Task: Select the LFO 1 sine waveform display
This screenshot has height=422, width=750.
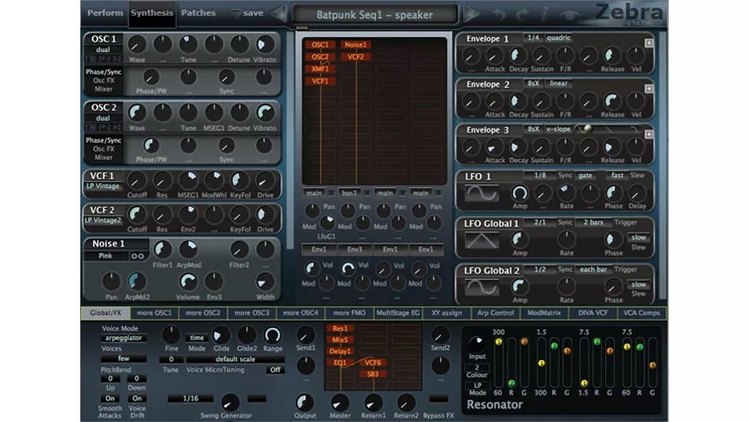Action: pos(482,193)
